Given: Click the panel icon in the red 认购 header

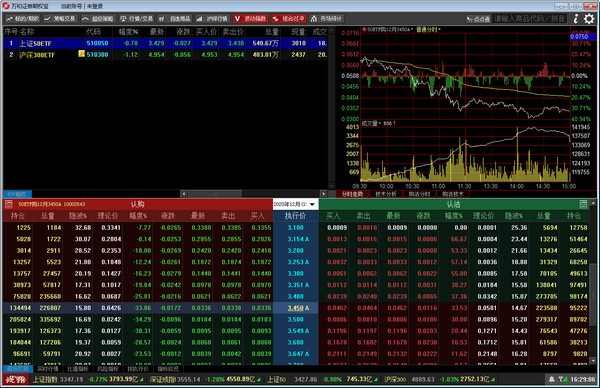Looking at the screenshot, I should pyautogui.click(x=8, y=204).
